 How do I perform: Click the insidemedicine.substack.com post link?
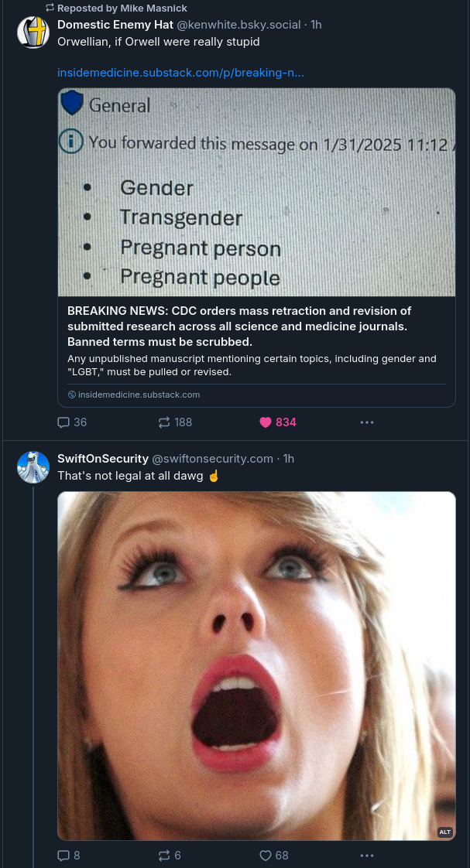tap(180, 73)
